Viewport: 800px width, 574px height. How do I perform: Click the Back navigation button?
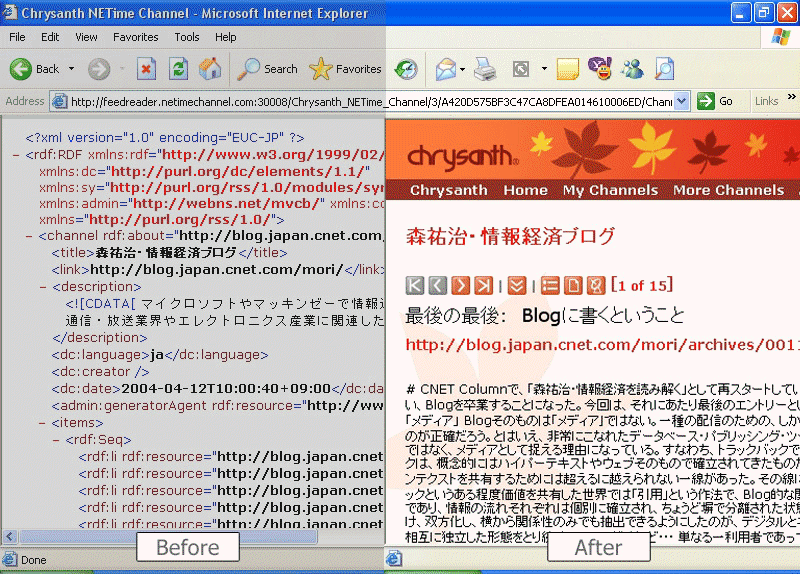(35, 69)
